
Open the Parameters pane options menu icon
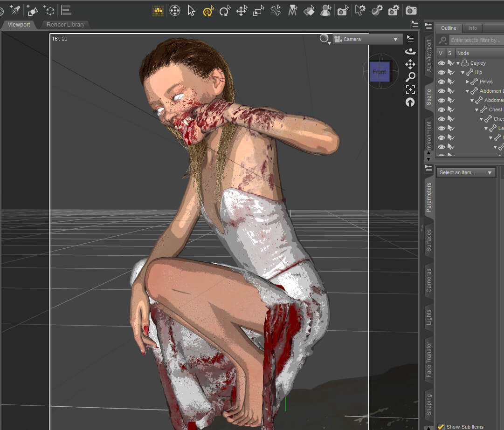(428, 168)
